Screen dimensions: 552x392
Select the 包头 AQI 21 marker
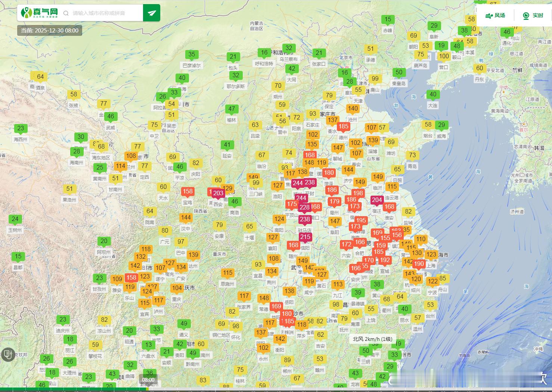233,57
